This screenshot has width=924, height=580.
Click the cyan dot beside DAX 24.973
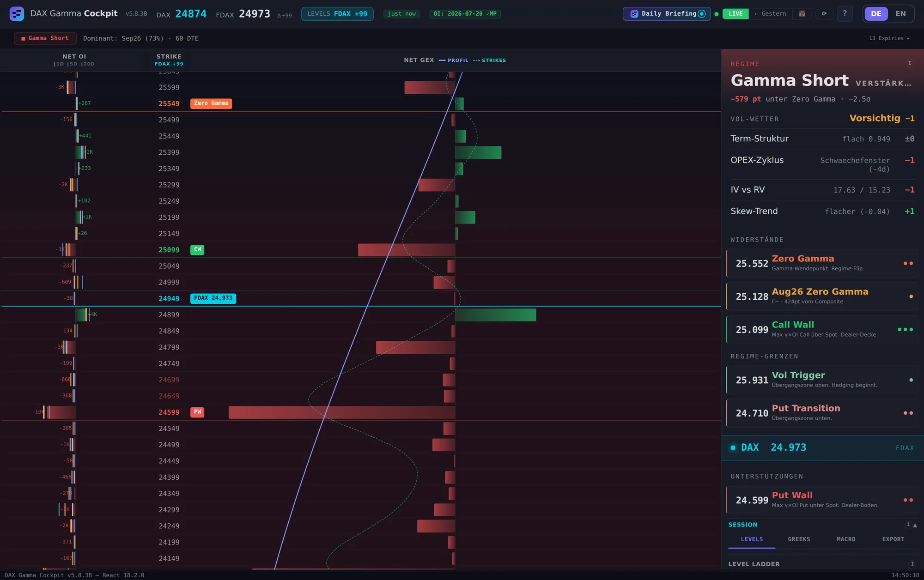(x=733, y=447)
